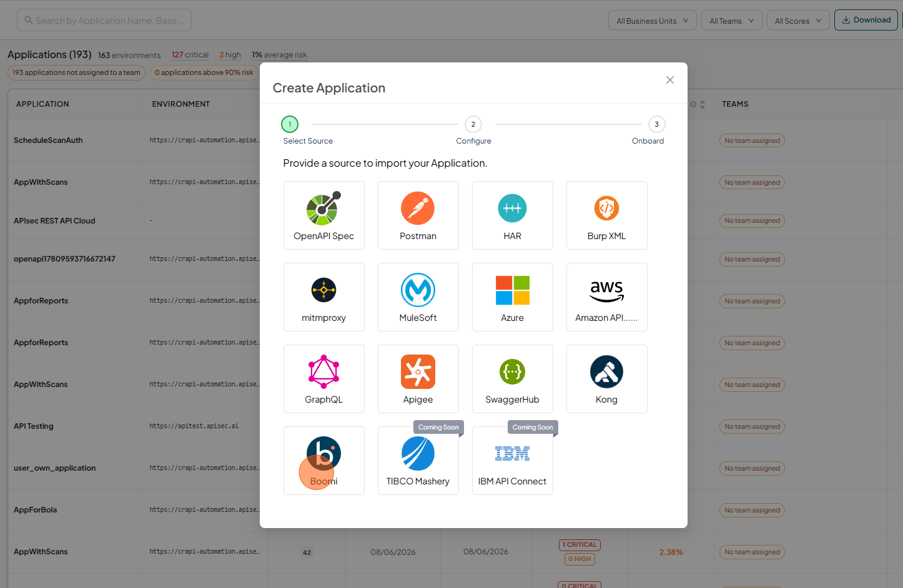The height and width of the screenshot is (588, 903).
Task: Click the TIBCO Mashery tile
Action: coord(418,461)
